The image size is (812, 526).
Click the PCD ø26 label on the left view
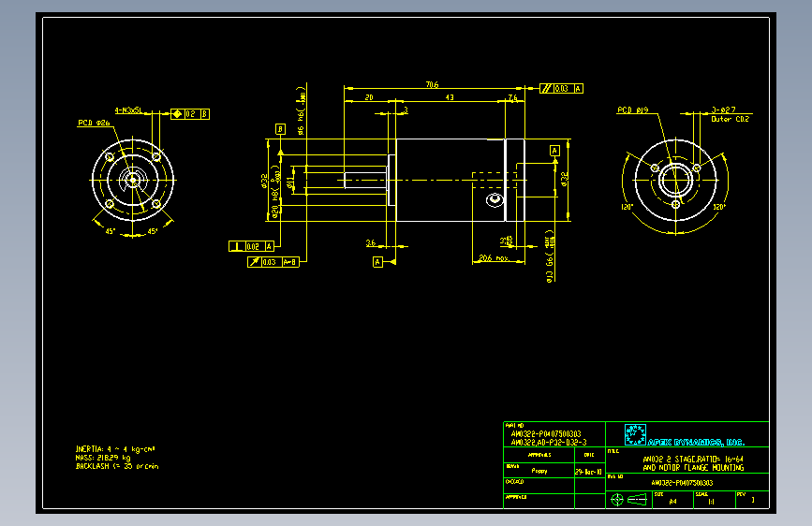[x=94, y=123]
